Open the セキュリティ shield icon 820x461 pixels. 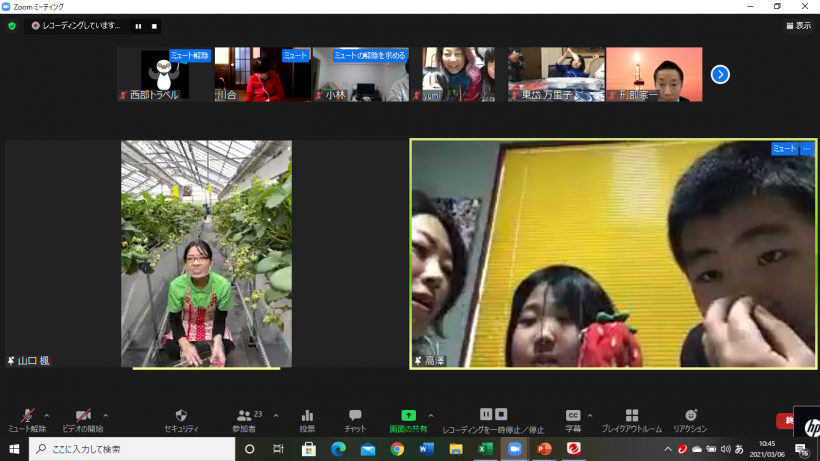click(x=181, y=415)
